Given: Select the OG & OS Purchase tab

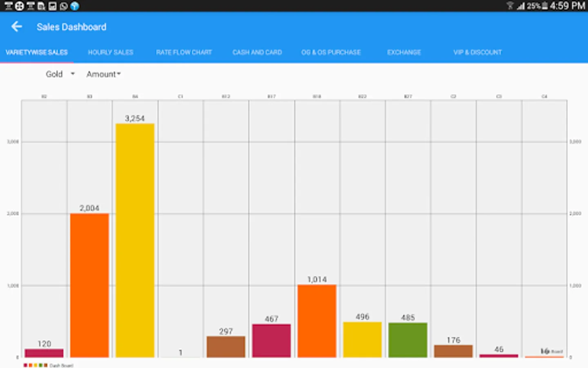Looking at the screenshot, I should (331, 52).
